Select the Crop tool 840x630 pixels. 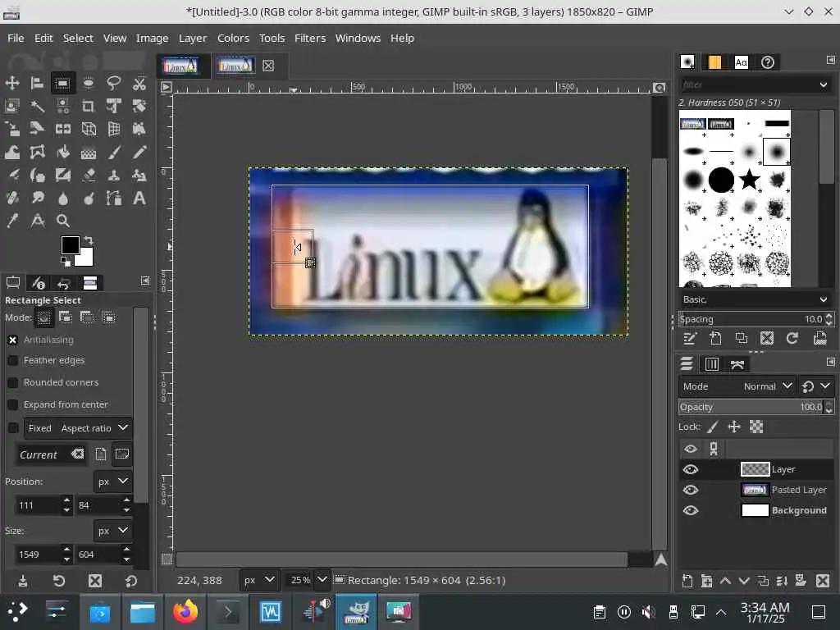89,106
